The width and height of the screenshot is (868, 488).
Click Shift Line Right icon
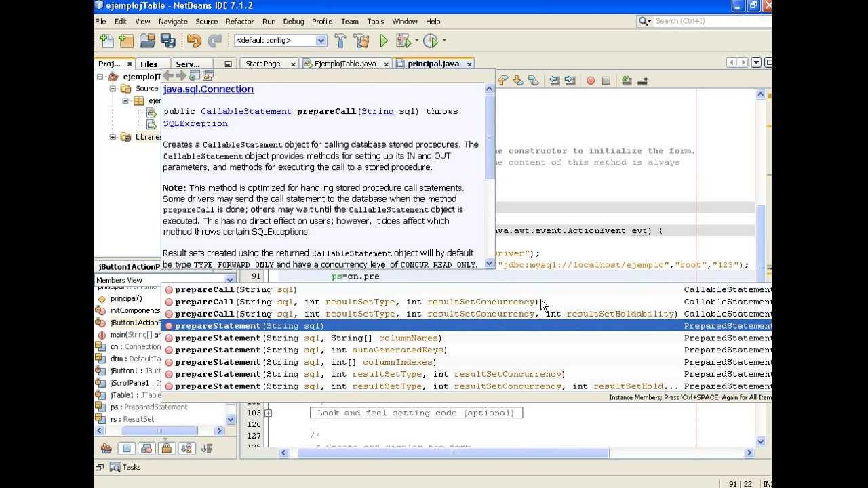point(570,81)
